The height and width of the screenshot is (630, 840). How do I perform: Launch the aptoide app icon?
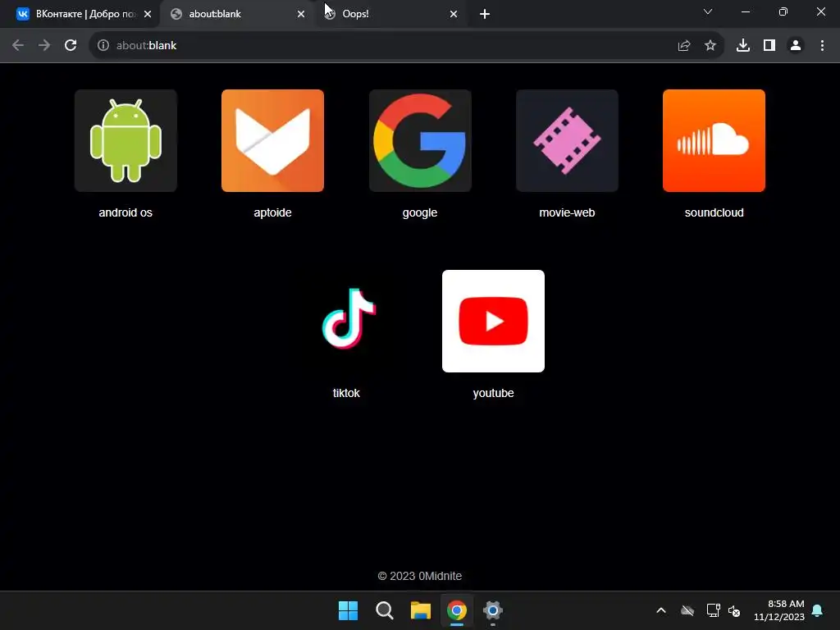pos(272,140)
